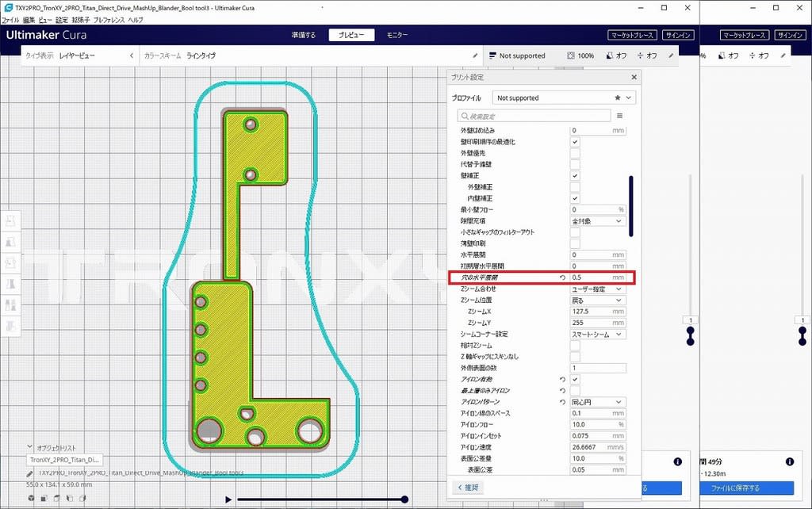Click the 100% infill indicator
Viewport: 812px width, 509px height.
(580, 55)
